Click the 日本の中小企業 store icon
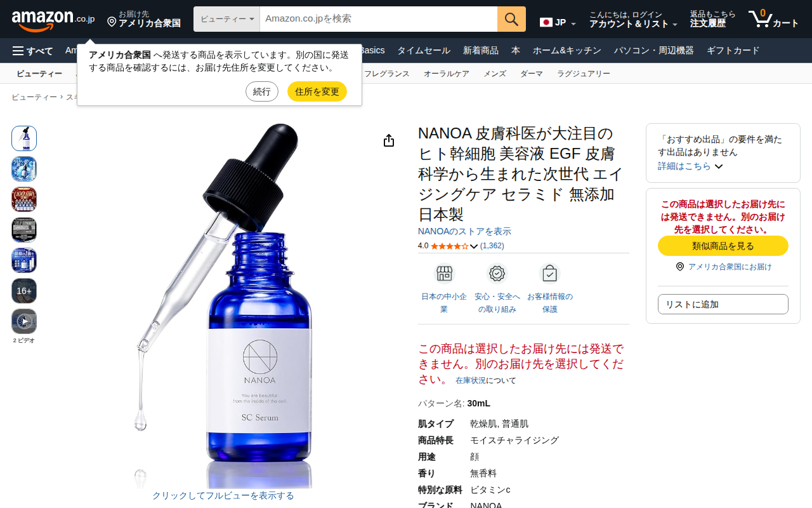The image size is (812, 508). coord(444,274)
